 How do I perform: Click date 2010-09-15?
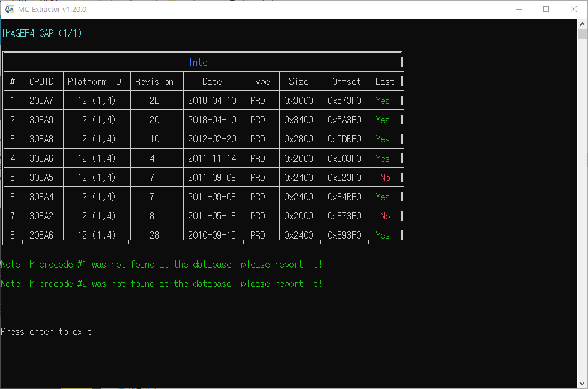(212, 235)
